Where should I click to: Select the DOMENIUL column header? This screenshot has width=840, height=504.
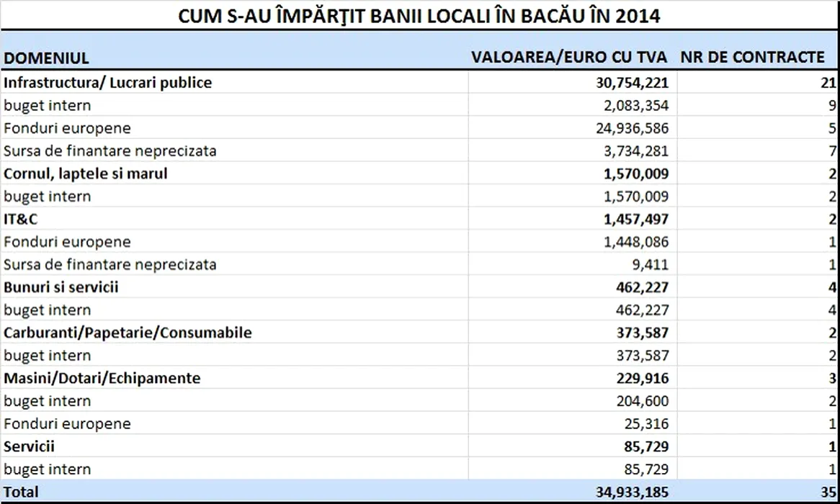(46, 58)
